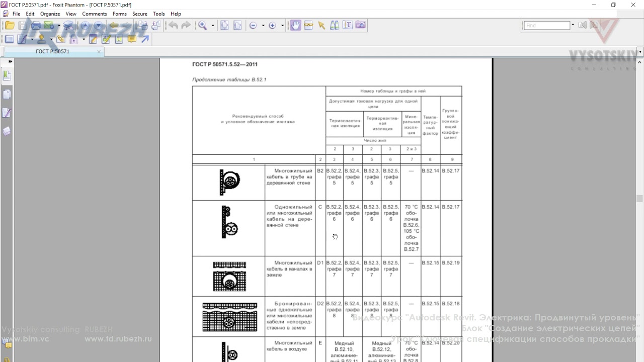
Task: Open dropdown next to padlock icon
Action: [x=84, y=39]
